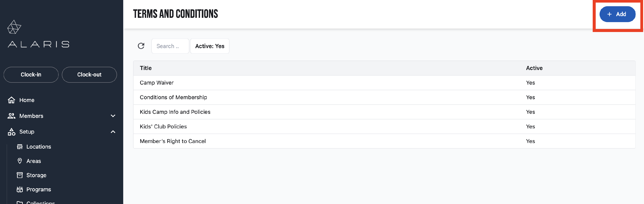
Task: Click the Programs calendar icon
Action: (20, 189)
